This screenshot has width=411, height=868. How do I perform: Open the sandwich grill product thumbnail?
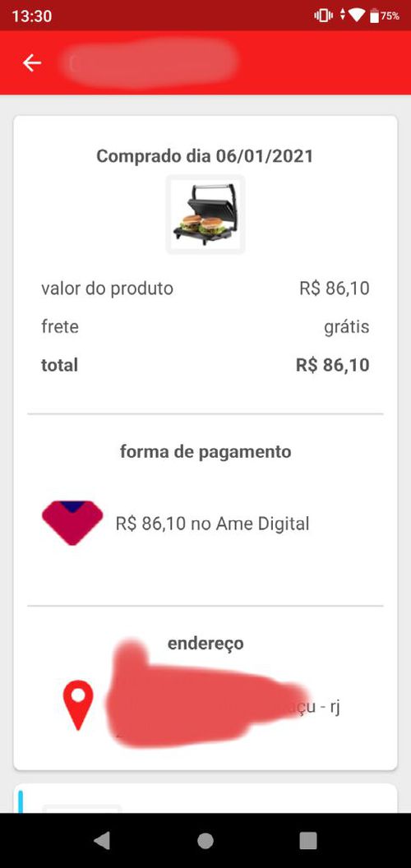(205, 215)
